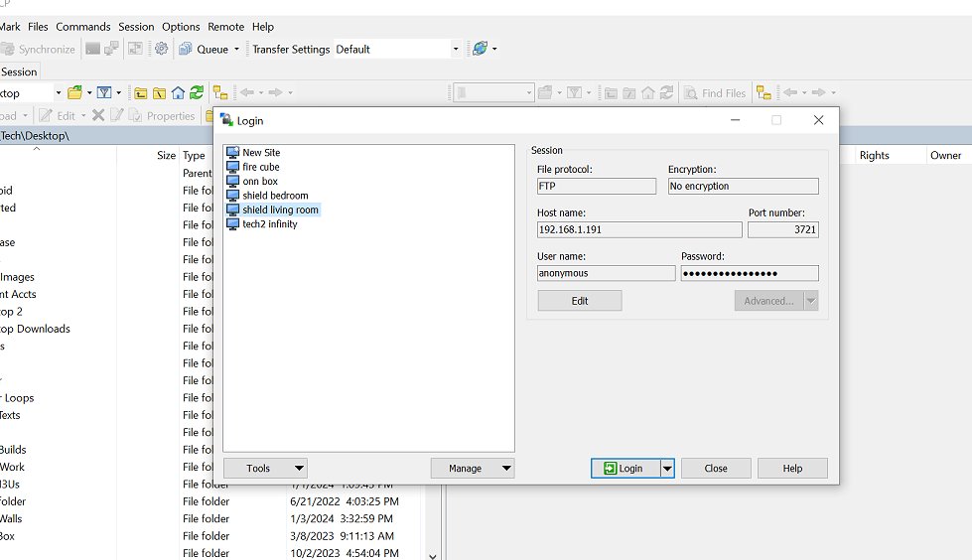972x560 pixels.
Task: Click the User name field
Action: (606, 273)
